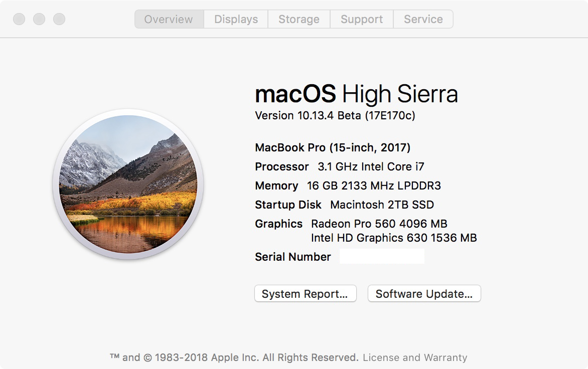Click the zoom window control button

coord(59,19)
